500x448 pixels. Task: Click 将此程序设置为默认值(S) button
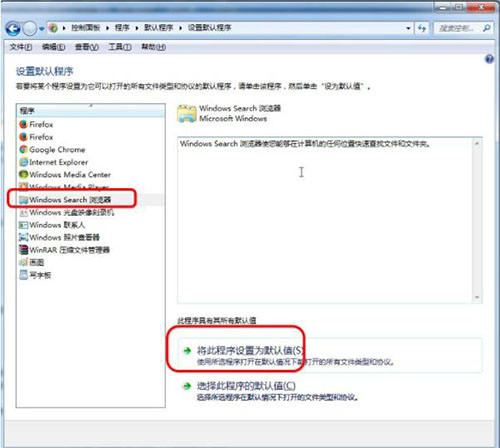pos(330,355)
